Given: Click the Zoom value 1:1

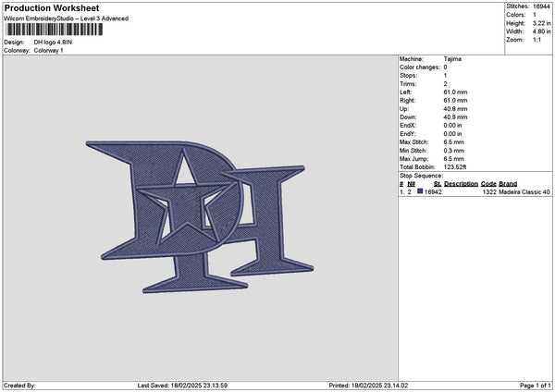Looking at the screenshot, I should (x=536, y=40).
